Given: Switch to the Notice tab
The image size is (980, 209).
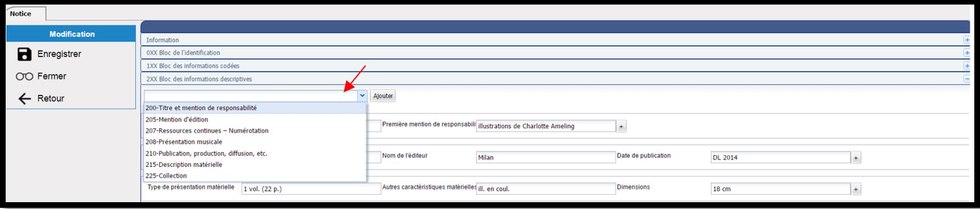Looking at the screenshot, I should coord(21,14).
